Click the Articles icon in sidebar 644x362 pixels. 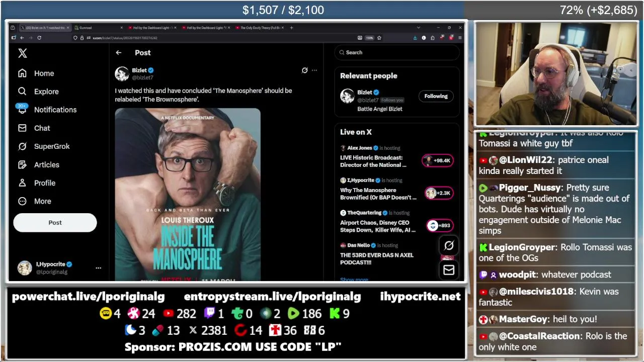(22, 164)
